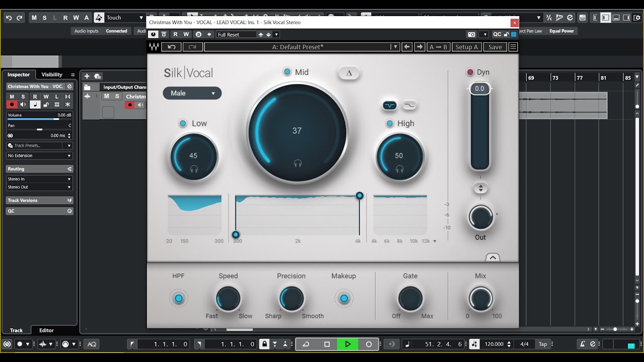The height and width of the screenshot is (362, 644).
Task: Take a plugin snapshot with camera icon
Action: [471, 34]
